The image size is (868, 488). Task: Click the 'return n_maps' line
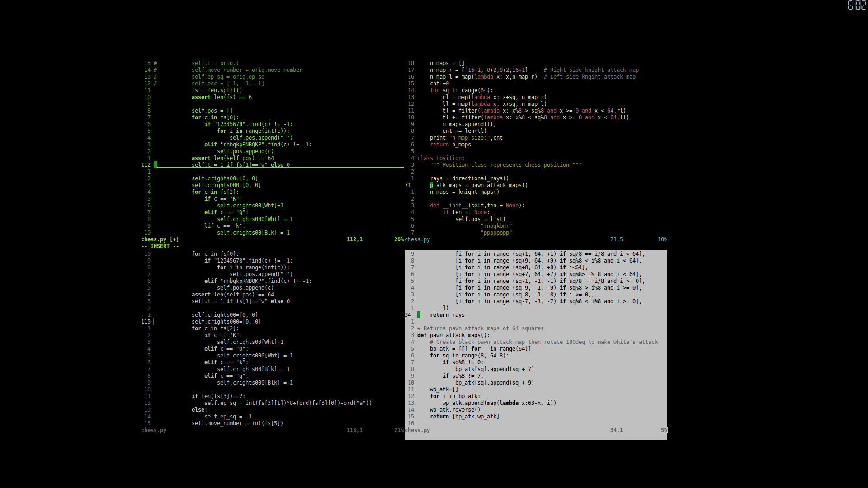click(450, 145)
